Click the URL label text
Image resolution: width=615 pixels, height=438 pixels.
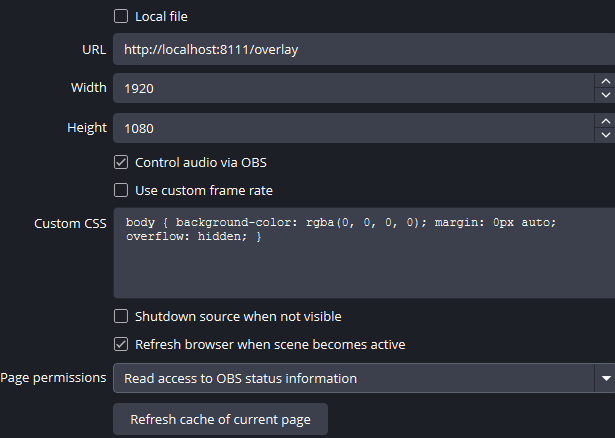(x=94, y=49)
